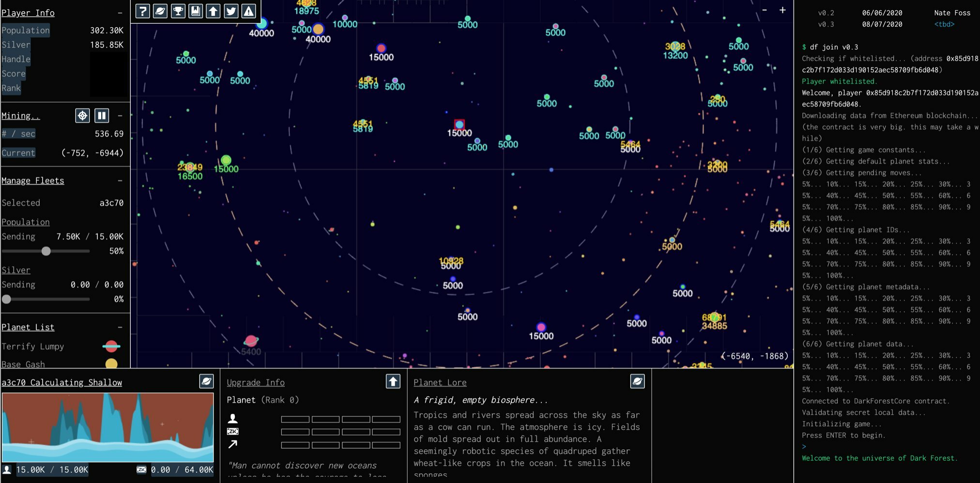
Task: Open the tutorial book icon in the toolbar
Action: (x=196, y=11)
